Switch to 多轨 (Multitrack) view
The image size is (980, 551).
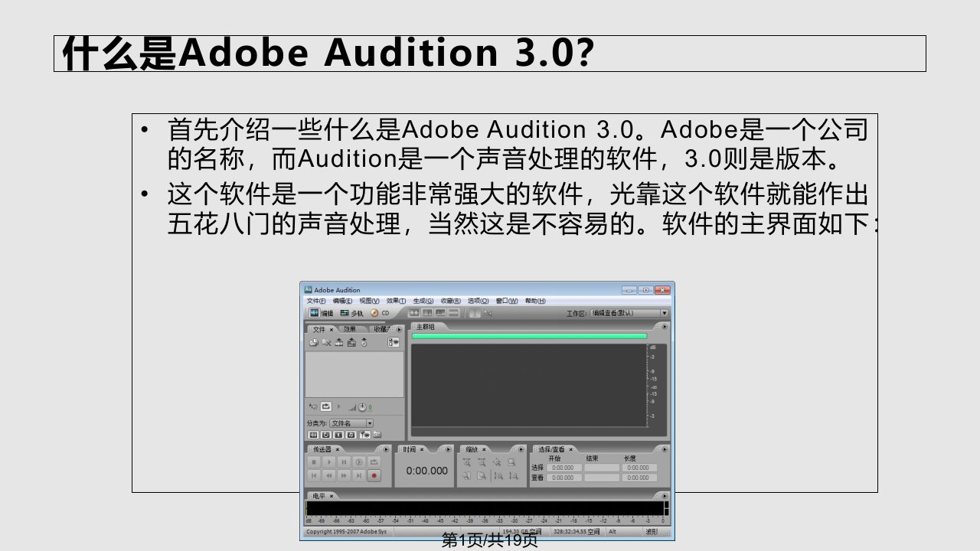click(x=351, y=312)
